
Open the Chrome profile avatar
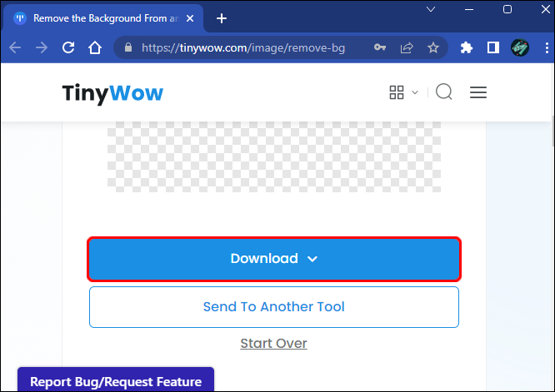(x=520, y=47)
